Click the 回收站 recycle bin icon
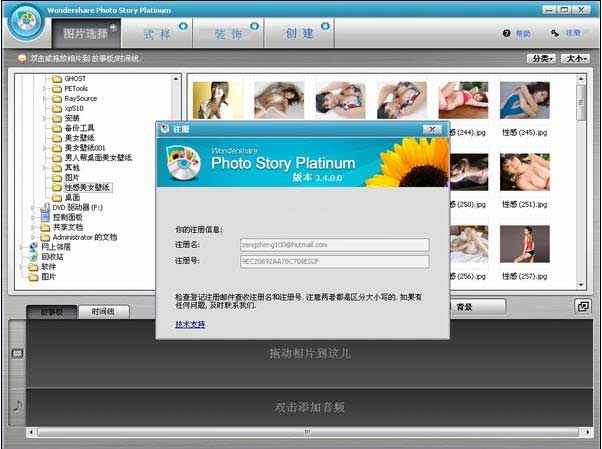602x449 pixels. (33, 256)
